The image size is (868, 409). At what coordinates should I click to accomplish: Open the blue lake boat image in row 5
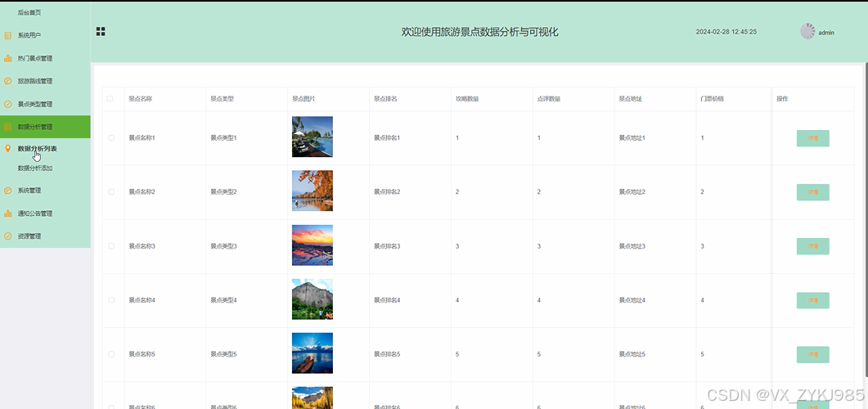313,353
